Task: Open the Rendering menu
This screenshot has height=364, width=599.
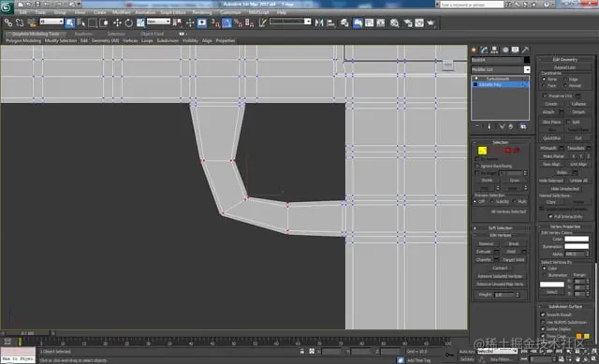Action: (202, 12)
